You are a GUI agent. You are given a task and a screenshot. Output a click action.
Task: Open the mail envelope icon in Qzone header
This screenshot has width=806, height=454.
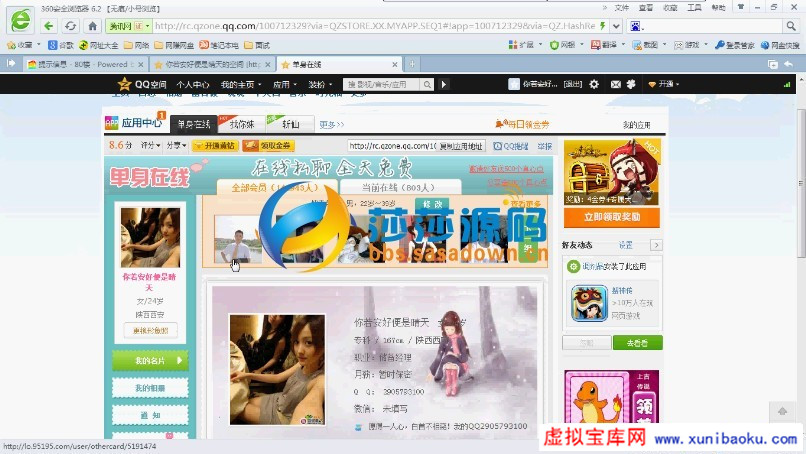click(x=614, y=85)
